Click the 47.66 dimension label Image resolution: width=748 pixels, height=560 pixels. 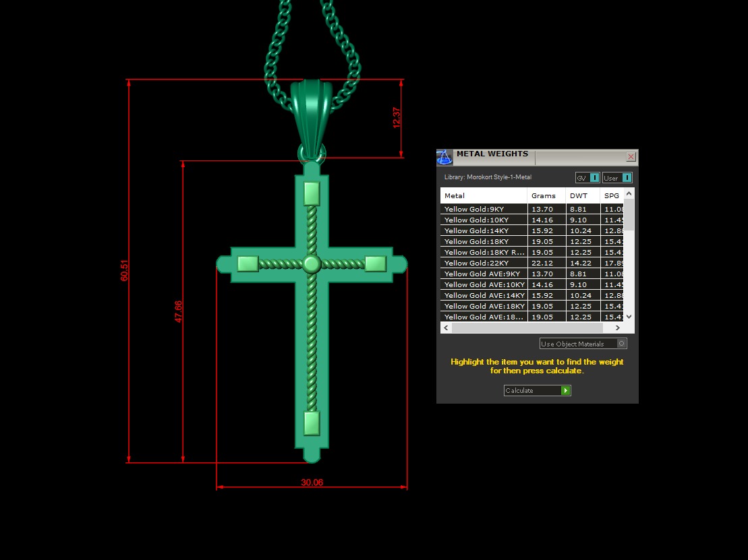(x=178, y=311)
